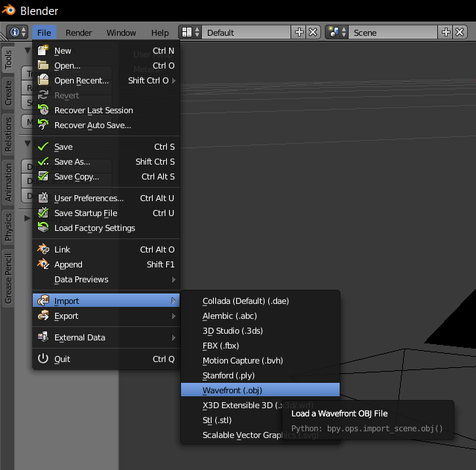Click the Scene name field
The image size is (476, 470).
point(393,32)
